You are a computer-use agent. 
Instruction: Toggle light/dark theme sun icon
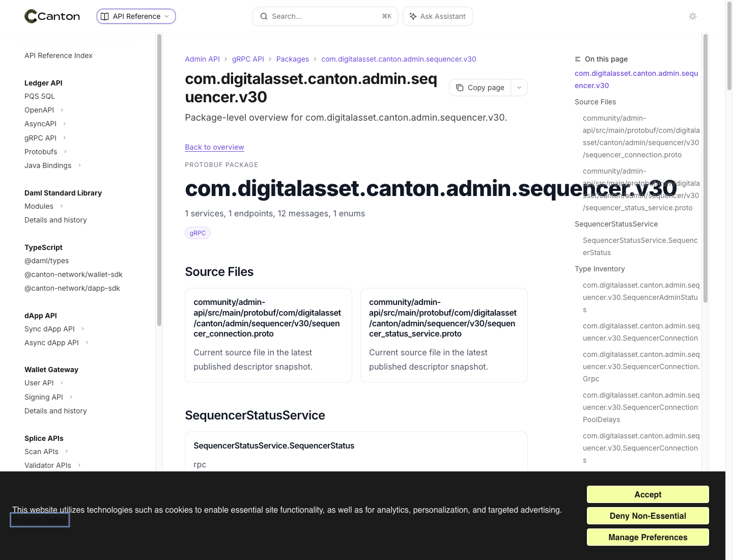[693, 16]
